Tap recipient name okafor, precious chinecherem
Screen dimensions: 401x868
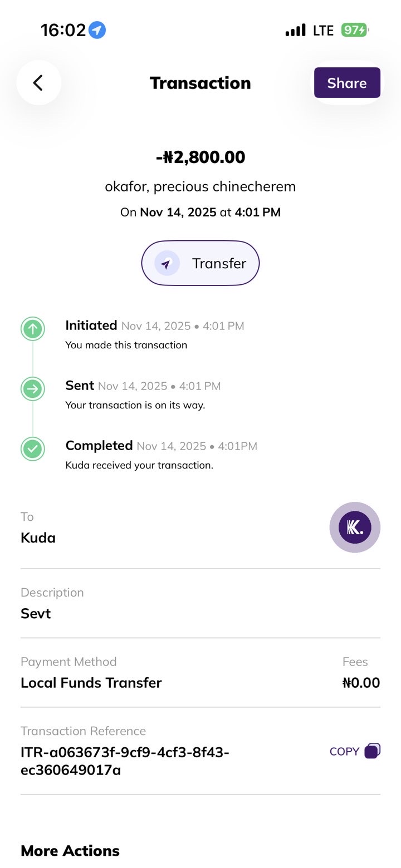pos(200,186)
